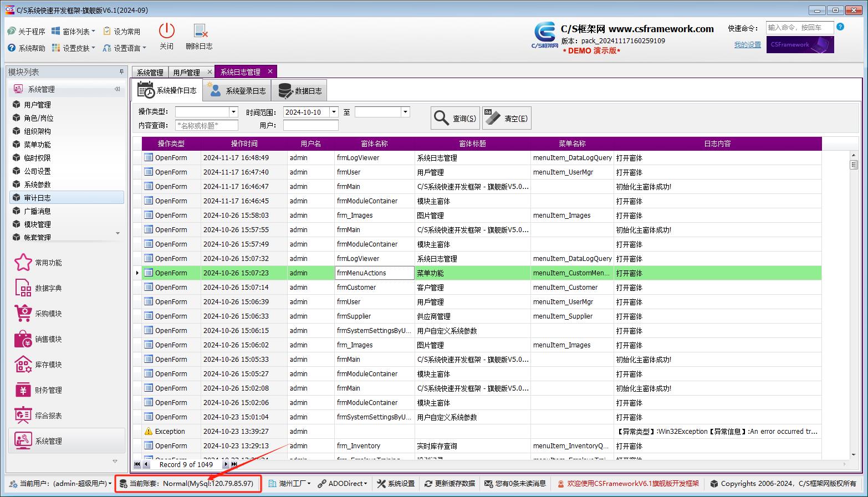Click the blue help icon beside command box
Screen dimensions: 868x497
pyautogui.click(x=840, y=27)
